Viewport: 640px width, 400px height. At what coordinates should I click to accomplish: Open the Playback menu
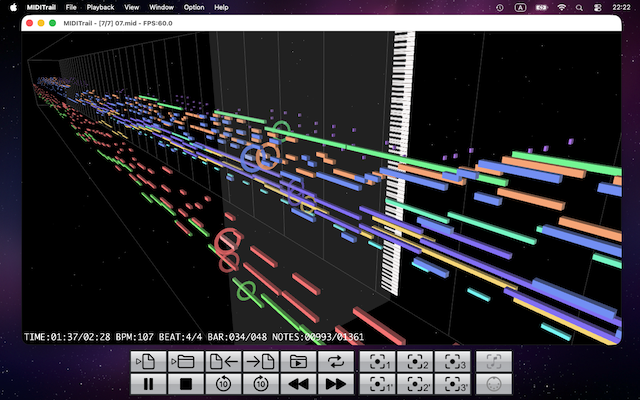pyautogui.click(x=100, y=7)
